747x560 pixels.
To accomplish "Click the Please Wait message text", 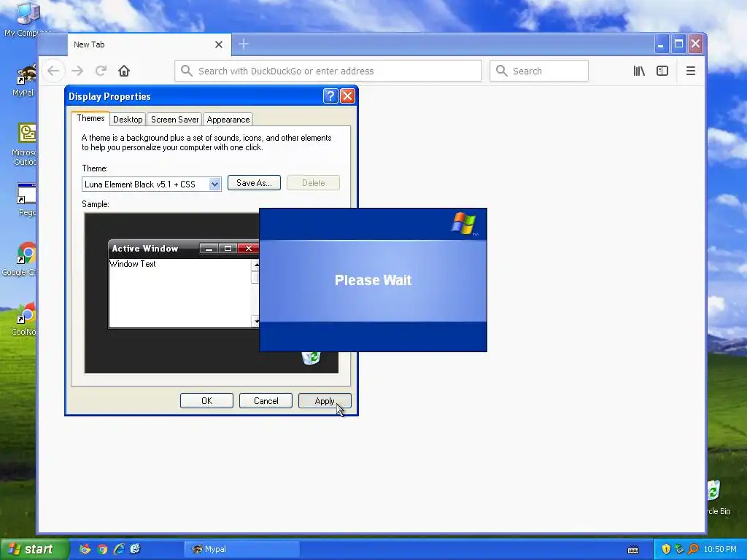I will pyautogui.click(x=373, y=280).
